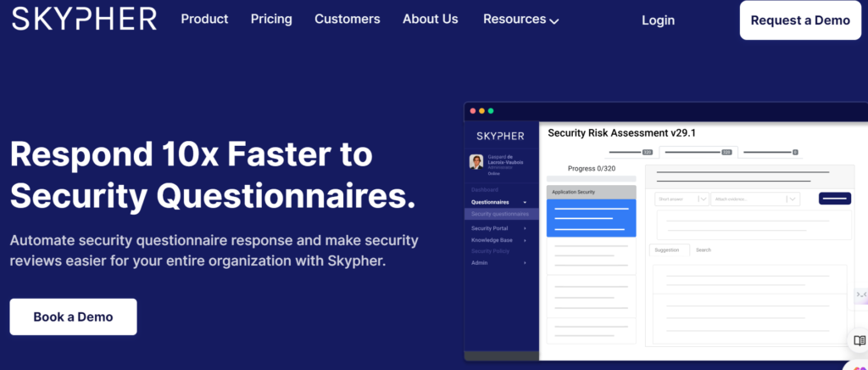868x370 pixels.
Task: Click the Progress 0/320 bar
Action: (591, 179)
